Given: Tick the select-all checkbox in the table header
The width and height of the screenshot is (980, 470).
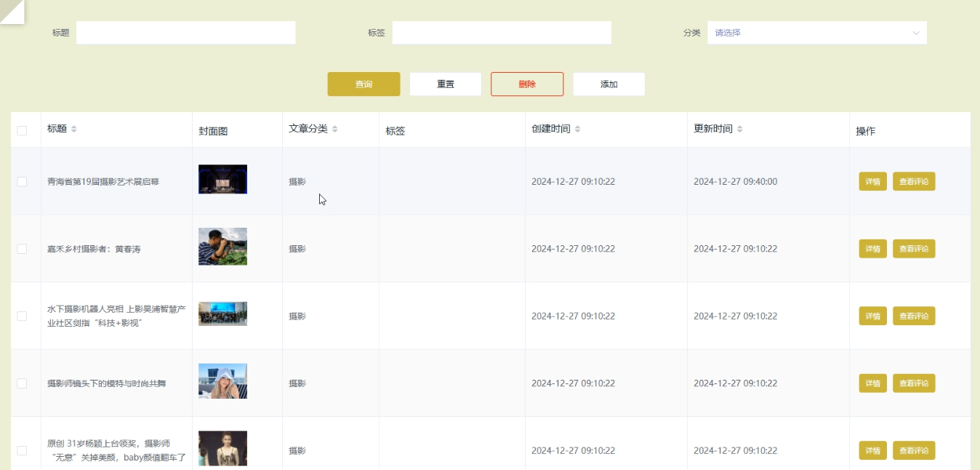Looking at the screenshot, I should click(22, 131).
